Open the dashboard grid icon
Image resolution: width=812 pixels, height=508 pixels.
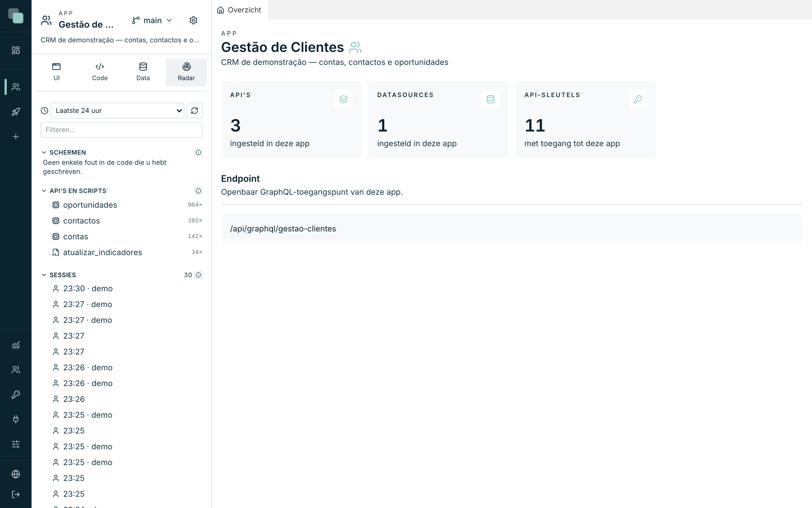[16, 51]
